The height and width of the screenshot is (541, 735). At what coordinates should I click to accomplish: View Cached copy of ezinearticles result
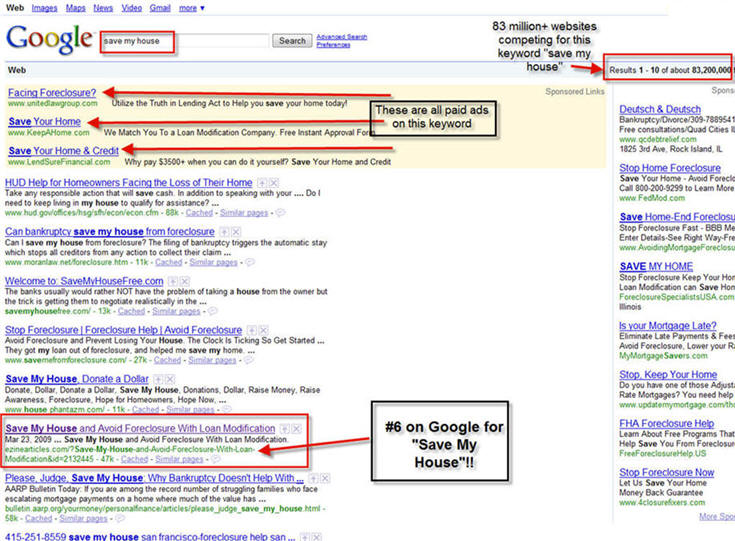pos(135,459)
